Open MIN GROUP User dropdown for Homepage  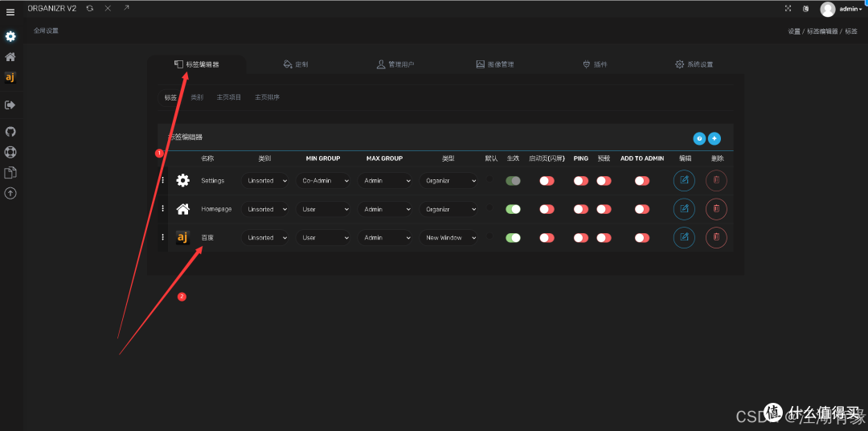tap(323, 209)
